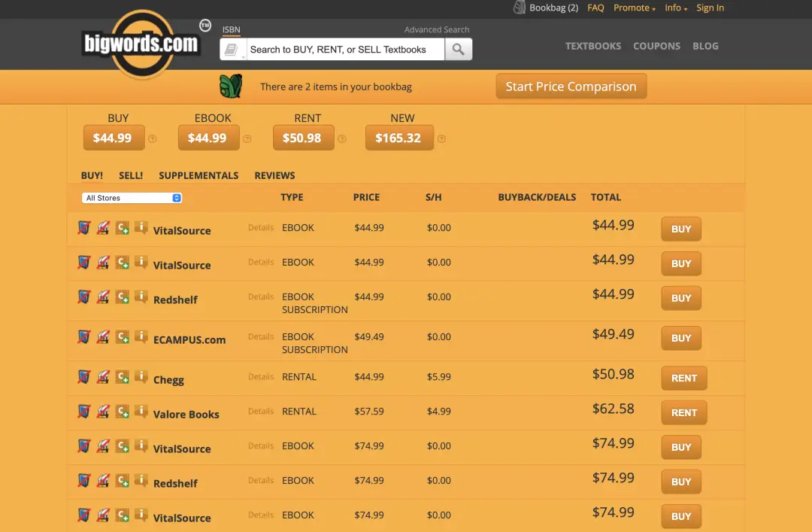This screenshot has width=812, height=532.
Task: Click the $44.99 button under BUY heading
Action: pos(114,138)
